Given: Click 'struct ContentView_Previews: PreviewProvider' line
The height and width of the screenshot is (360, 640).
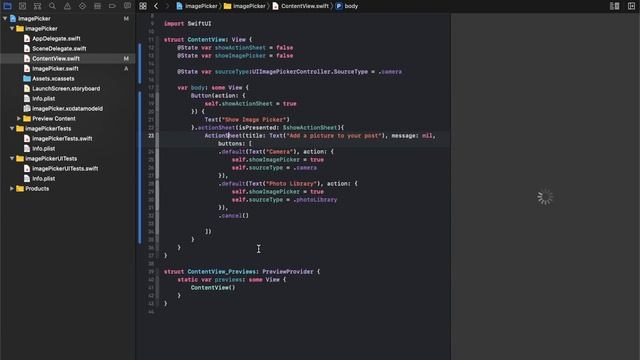Looking at the screenshot, I should click(x=242, y=272).
